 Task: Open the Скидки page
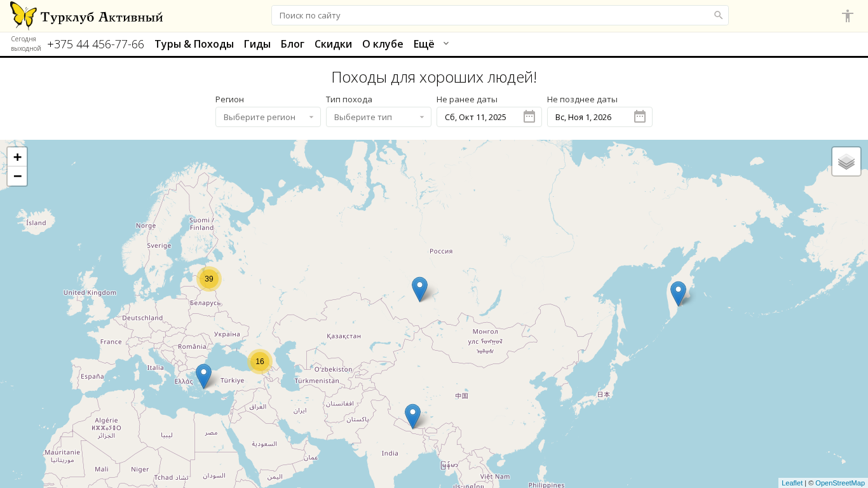point(334,44)
